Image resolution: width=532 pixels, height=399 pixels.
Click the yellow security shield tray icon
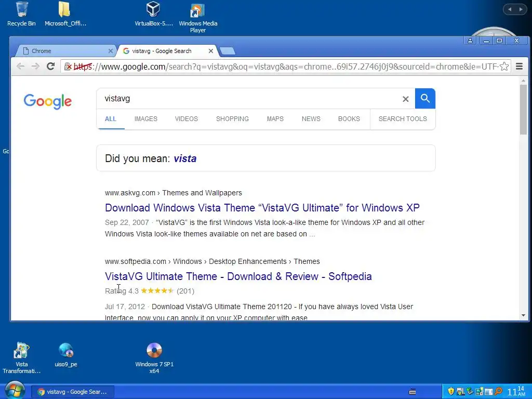point(451,392)
